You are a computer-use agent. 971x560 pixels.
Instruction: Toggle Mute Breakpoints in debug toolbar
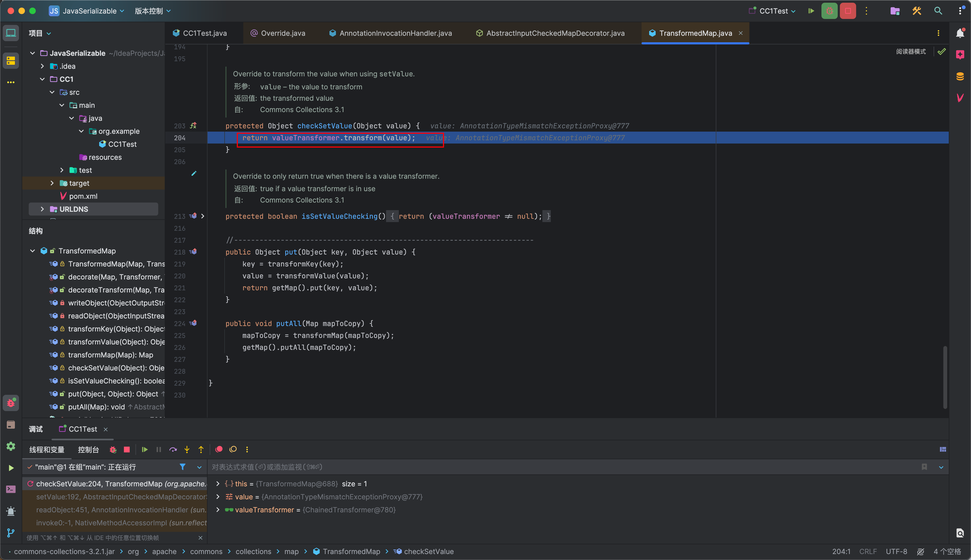[233, 449]
